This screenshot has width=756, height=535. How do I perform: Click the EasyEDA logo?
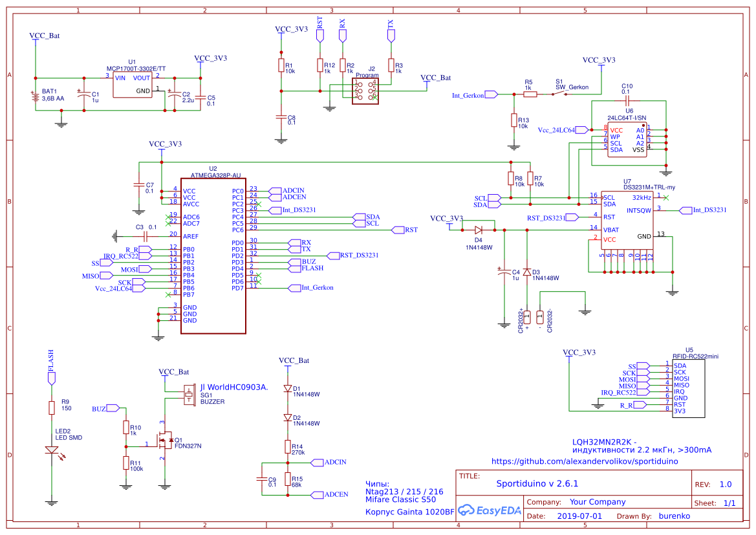point(490,510)
